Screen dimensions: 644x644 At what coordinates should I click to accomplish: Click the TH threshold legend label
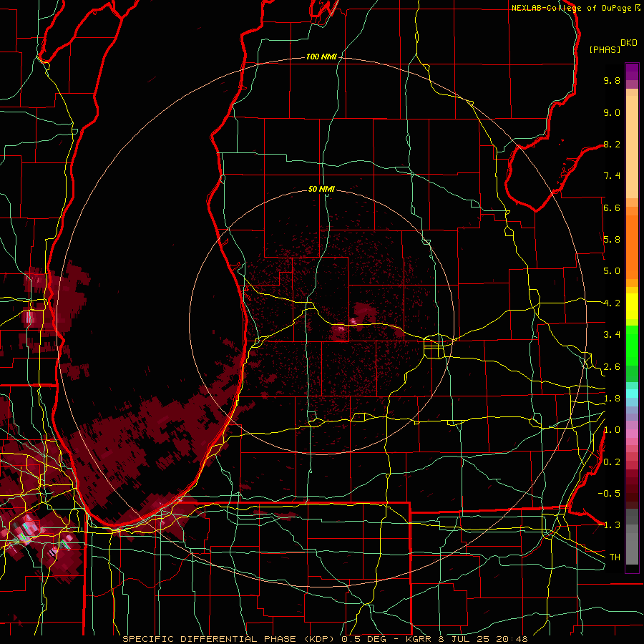[615, 557]
